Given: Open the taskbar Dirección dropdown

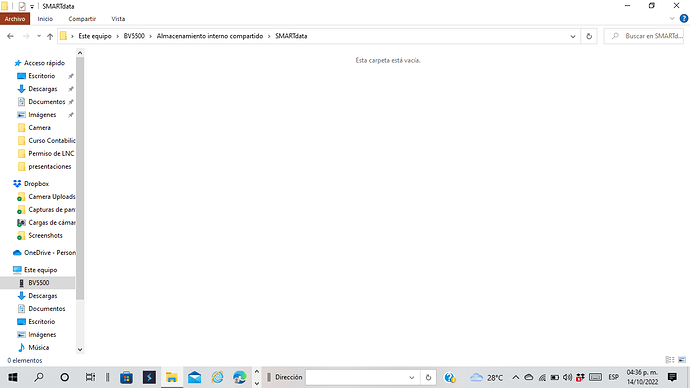Looking at the screenshot, I should pos(411,377).
